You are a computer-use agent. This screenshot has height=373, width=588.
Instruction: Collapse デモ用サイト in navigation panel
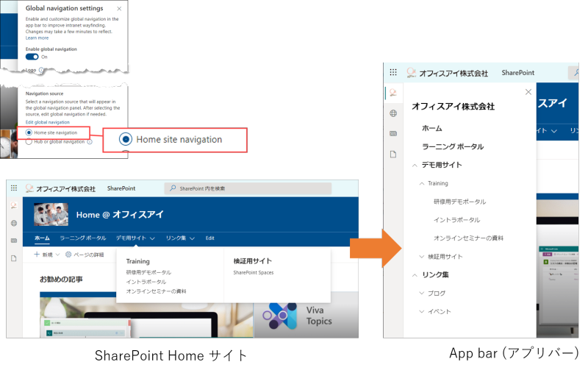click(x=415, y=165)
